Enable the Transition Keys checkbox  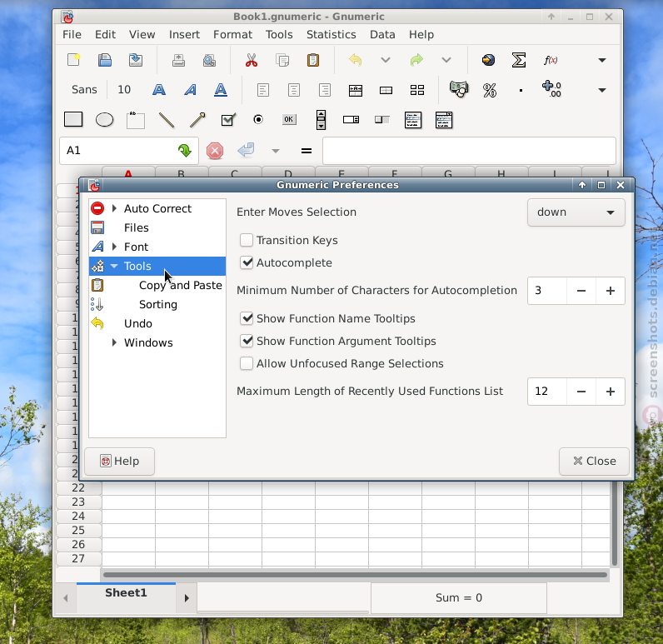click(247, 240)
